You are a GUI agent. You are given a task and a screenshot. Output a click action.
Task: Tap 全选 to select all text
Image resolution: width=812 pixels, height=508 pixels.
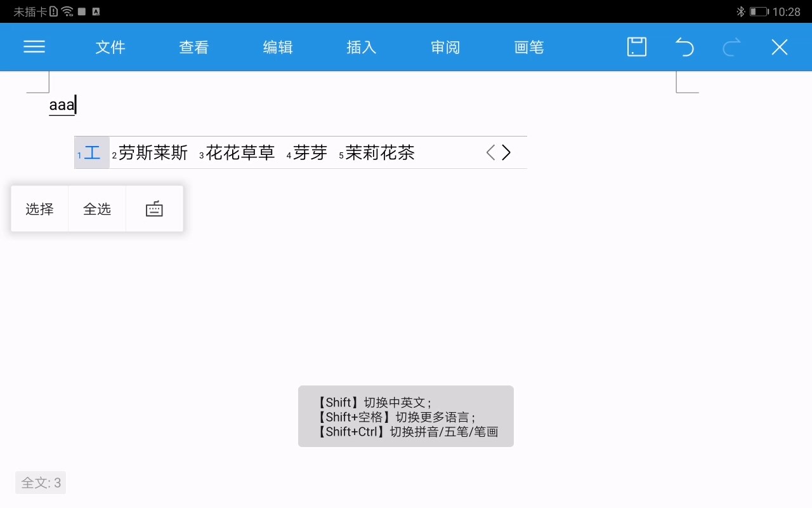[98, 208]
